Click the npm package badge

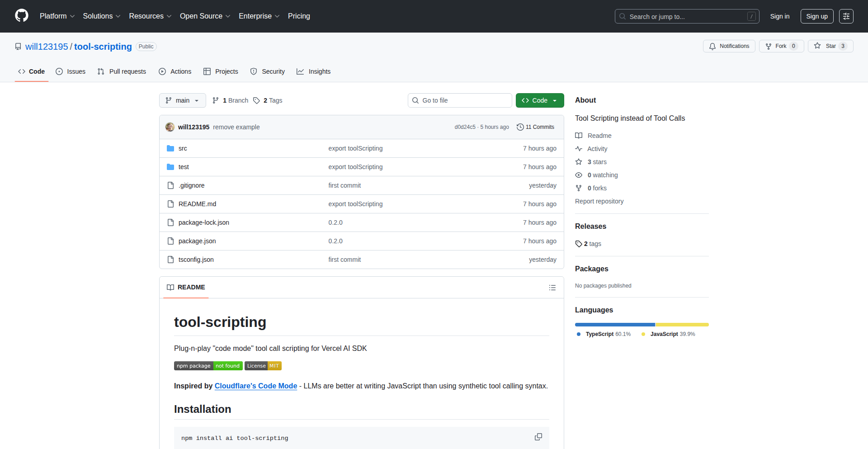point(208,366)
